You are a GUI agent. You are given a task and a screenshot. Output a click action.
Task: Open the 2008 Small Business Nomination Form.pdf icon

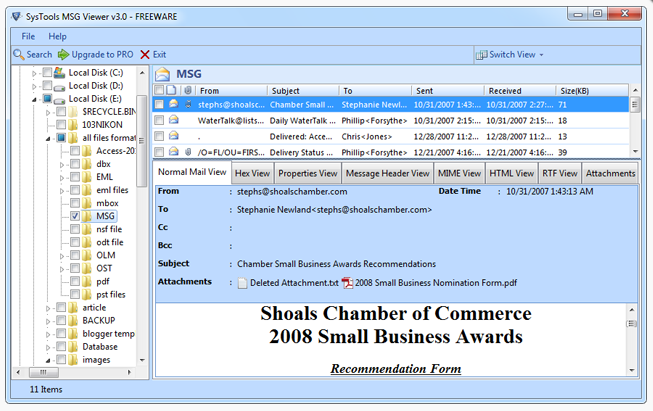(x=347, y=283)
